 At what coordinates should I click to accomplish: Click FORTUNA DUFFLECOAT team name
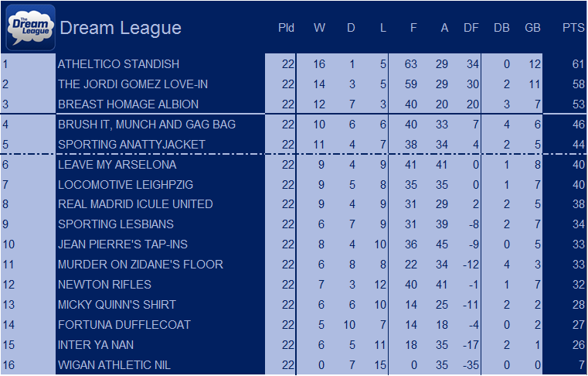124,325
